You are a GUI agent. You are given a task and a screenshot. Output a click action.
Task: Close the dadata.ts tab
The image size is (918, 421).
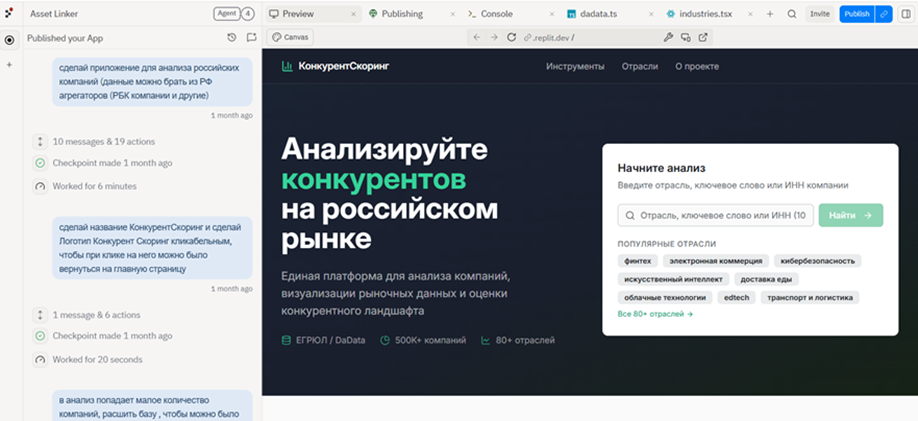click(x=652, y=14)
